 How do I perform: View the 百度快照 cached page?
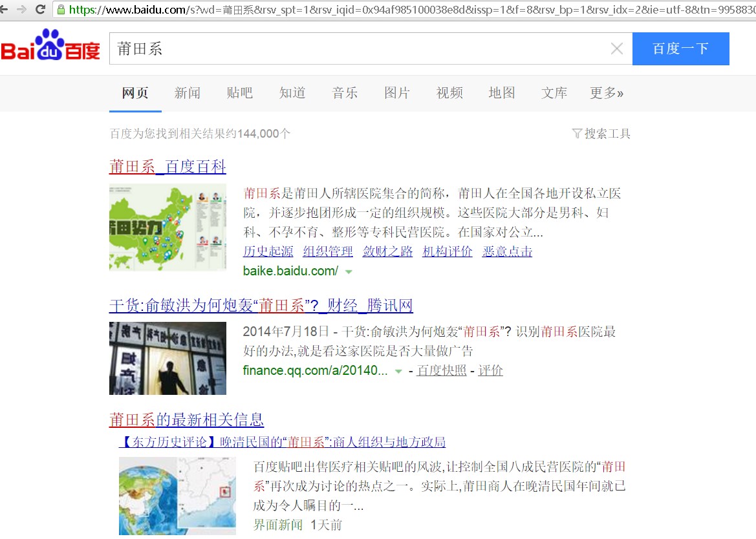[441, 370]
